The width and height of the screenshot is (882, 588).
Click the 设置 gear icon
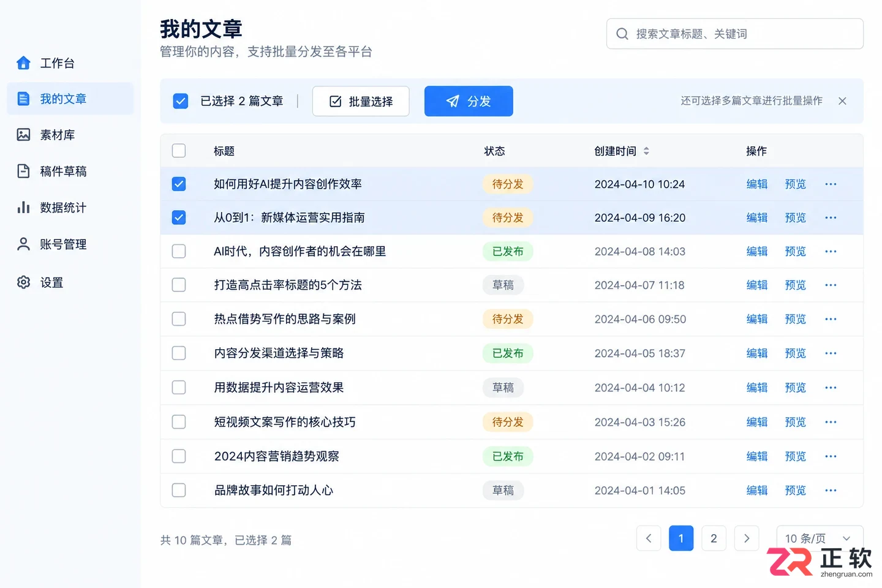coord(23,282)
